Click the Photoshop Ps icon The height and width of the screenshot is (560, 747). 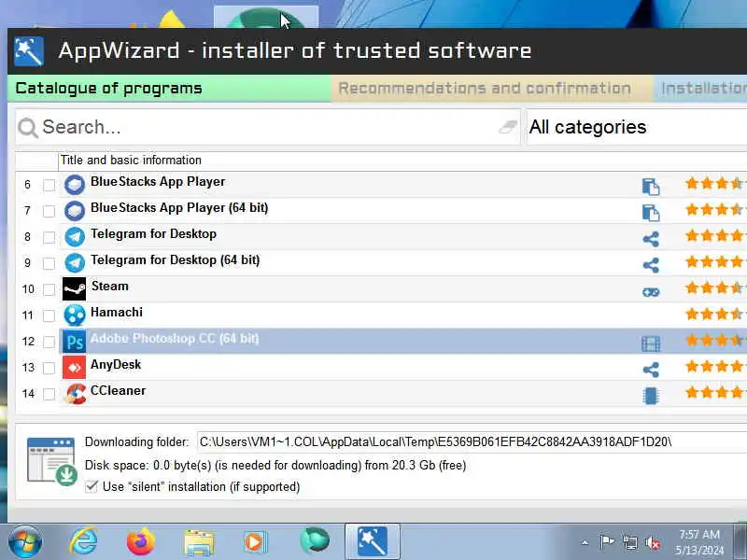(x=75, y=342)
